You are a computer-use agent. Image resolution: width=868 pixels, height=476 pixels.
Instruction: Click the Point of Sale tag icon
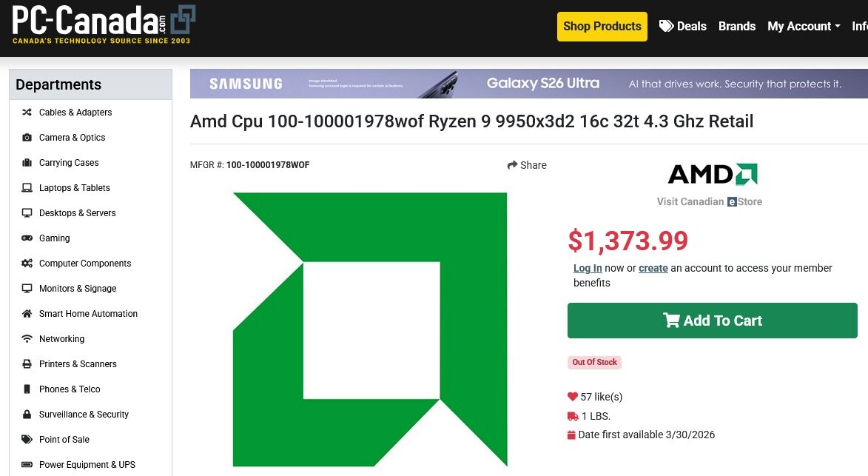tap(26, 440)
